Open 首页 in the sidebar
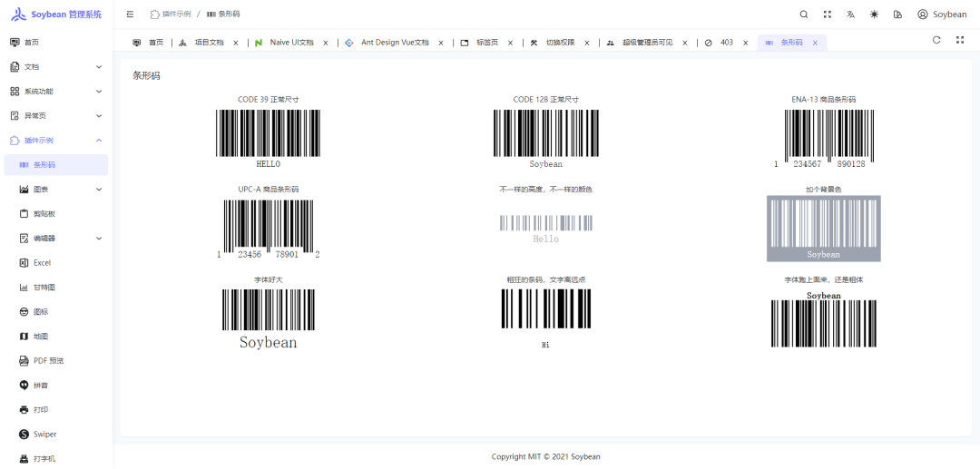This screenshot has width=980, height=469. [56, 43]
